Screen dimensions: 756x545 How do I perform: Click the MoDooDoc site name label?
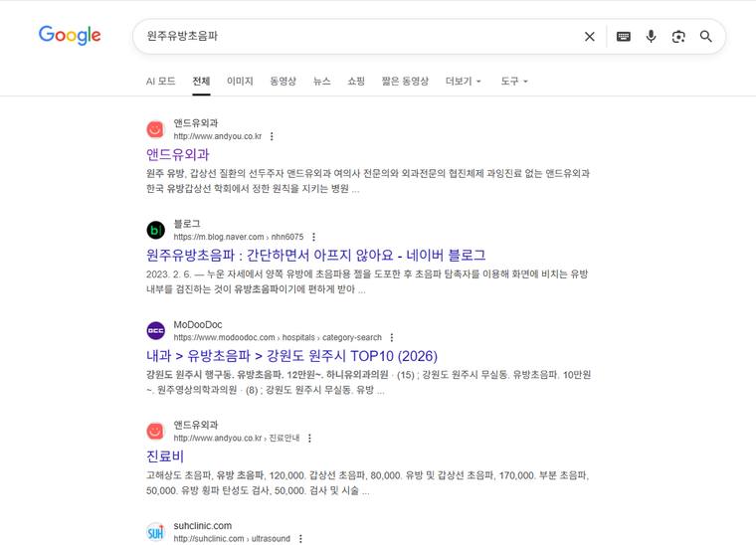click(x=198, y=325)
